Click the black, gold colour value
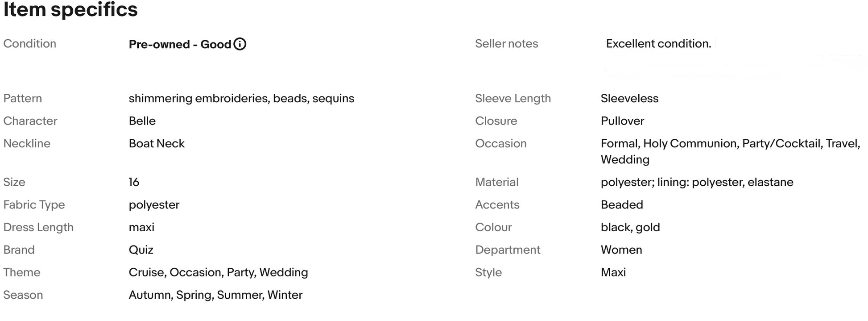 pyautogui.click(x=630, y=227)
